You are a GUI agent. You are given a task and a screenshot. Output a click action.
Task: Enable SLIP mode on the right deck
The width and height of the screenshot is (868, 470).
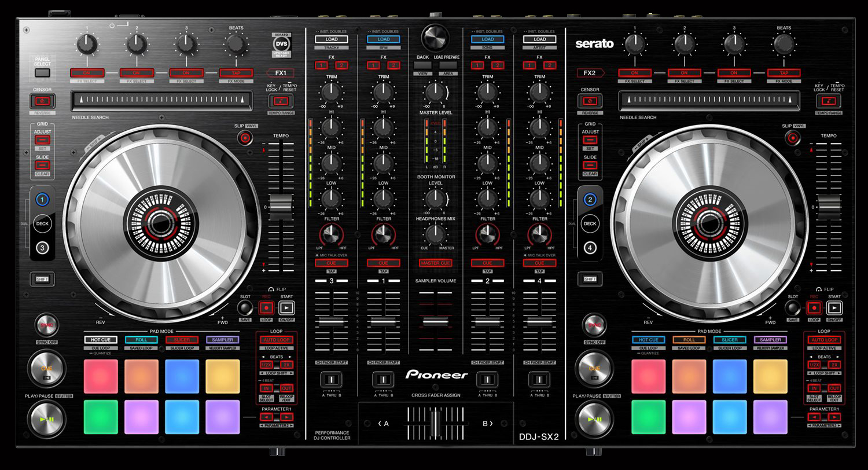pyautogui.click(x=794, y=138)
